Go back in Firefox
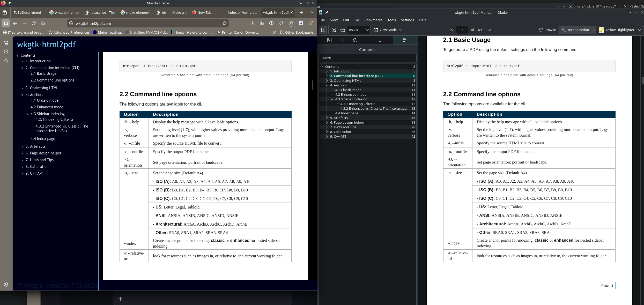Viewport: 644px width, 305px height. pos(15,23)
